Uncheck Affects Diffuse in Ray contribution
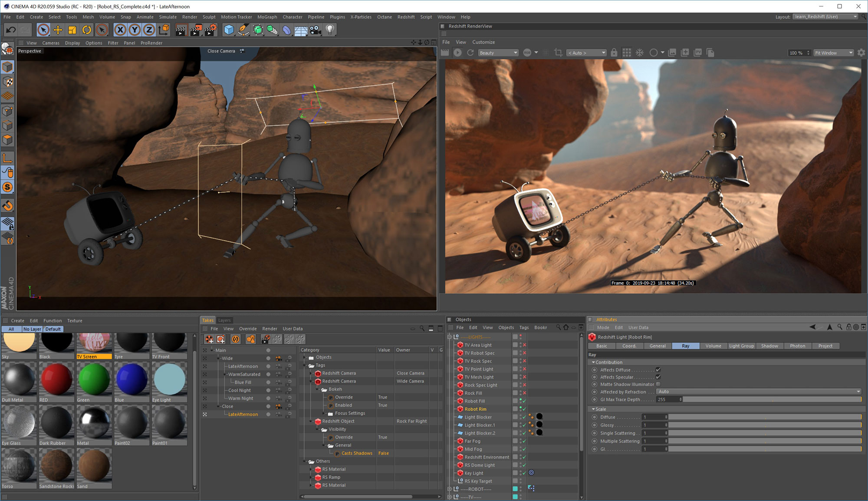 coord(658,370)
